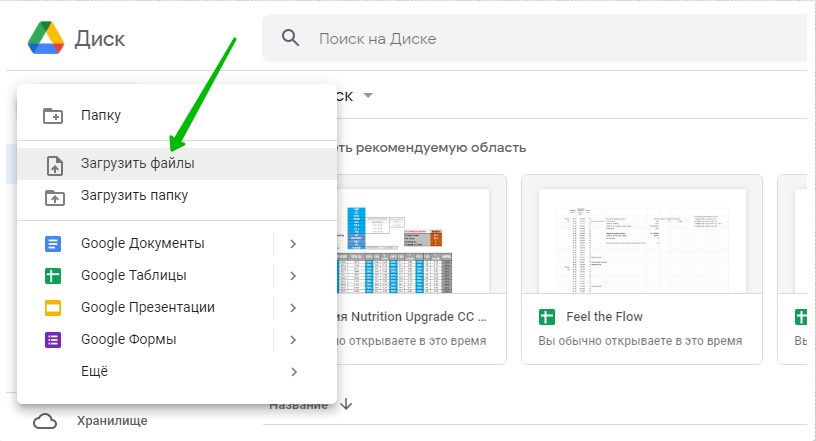This screenshot has height=441, width=816.
Task: Click the Nutrition Upgrade CC file name
Action: (411, 317)
